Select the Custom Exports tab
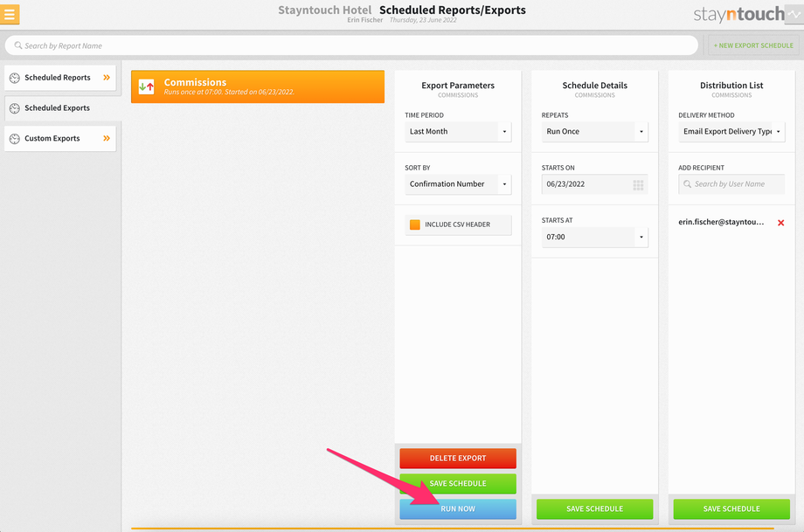 (x=60, y=138)
